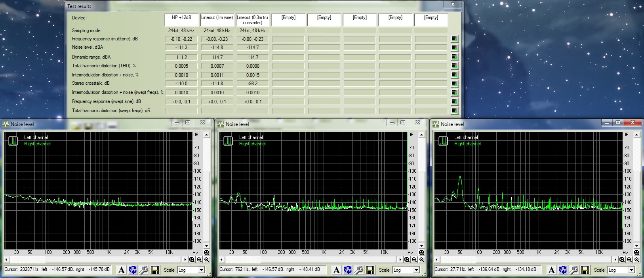Screen dimensions: 644x278
Task: Expand Scale Log combo box in right window
Action: coord(632,270)
